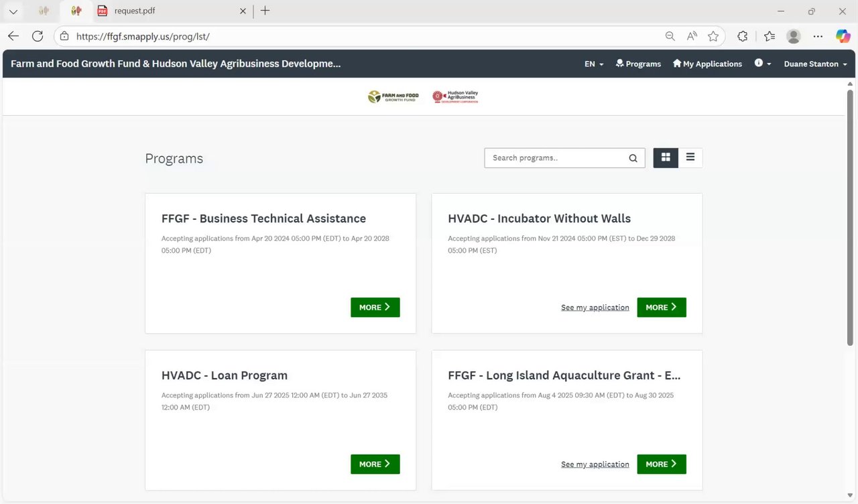Switch to list view layout

point(690,157)
